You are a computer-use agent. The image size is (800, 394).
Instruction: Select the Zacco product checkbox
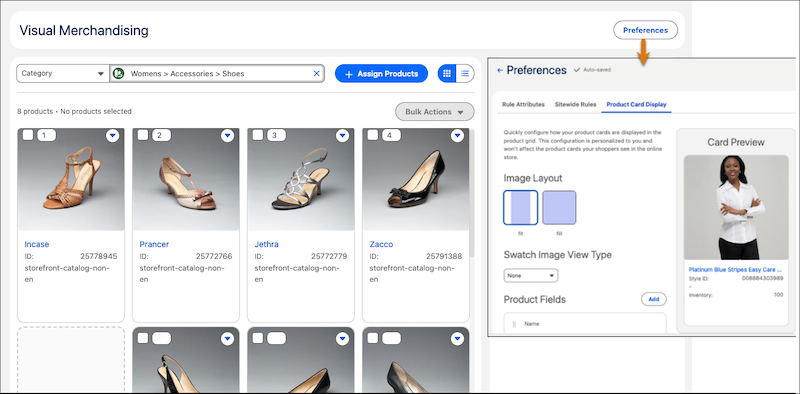click(x=373, y=135)
